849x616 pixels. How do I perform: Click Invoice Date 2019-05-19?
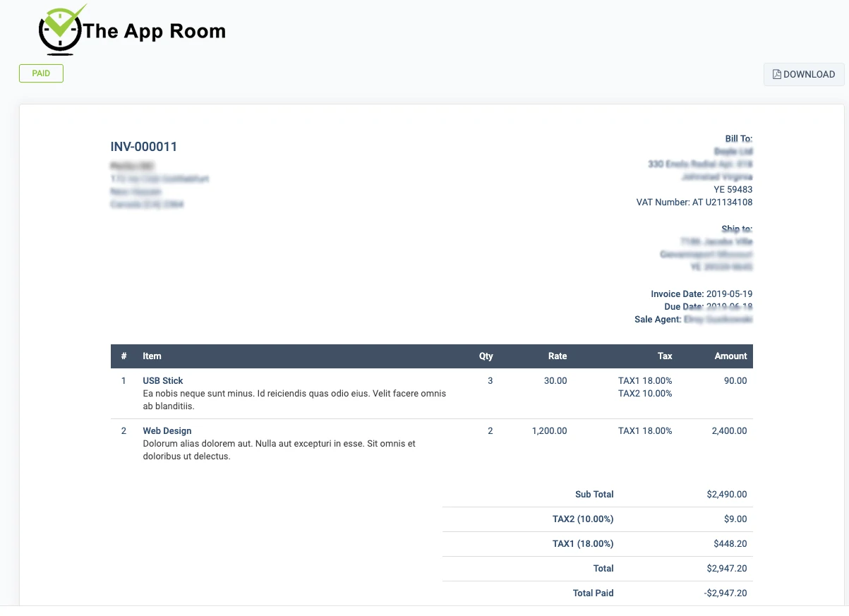702,294
